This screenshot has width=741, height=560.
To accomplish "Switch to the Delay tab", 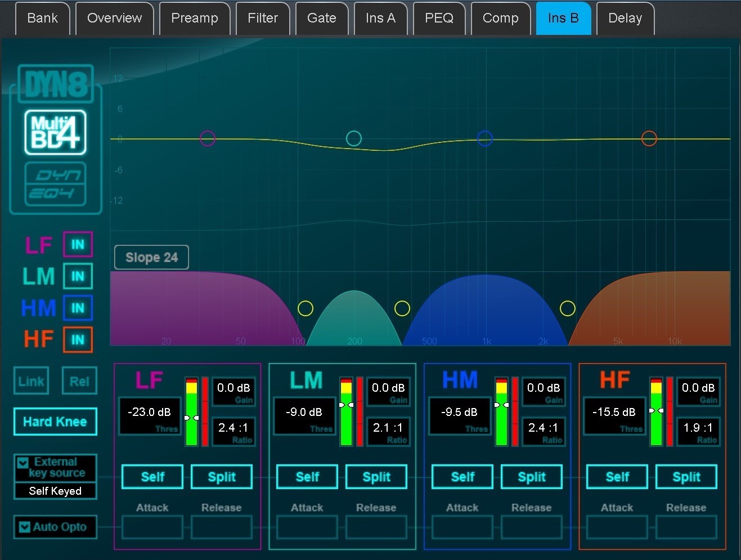I will (x=625, y=18).
